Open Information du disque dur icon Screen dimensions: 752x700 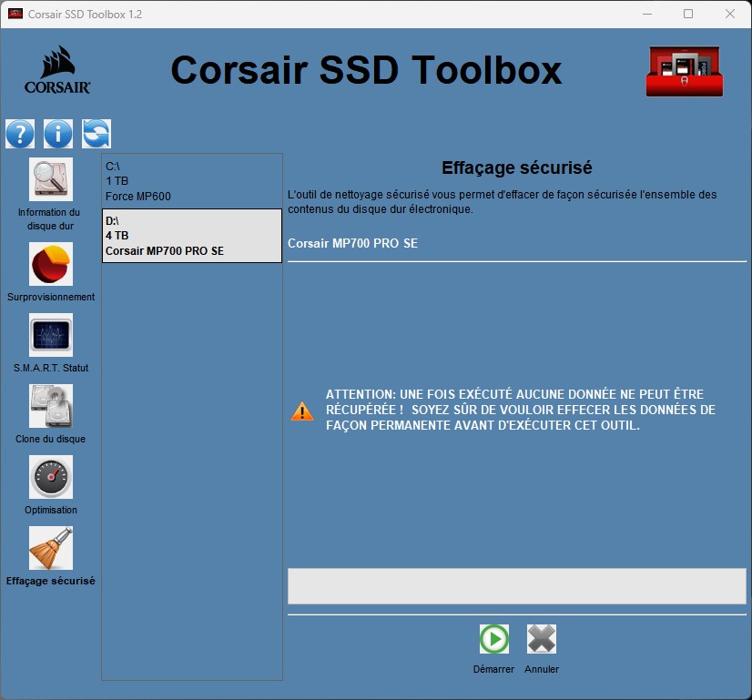pyautogui.click(x=51, y=179)
